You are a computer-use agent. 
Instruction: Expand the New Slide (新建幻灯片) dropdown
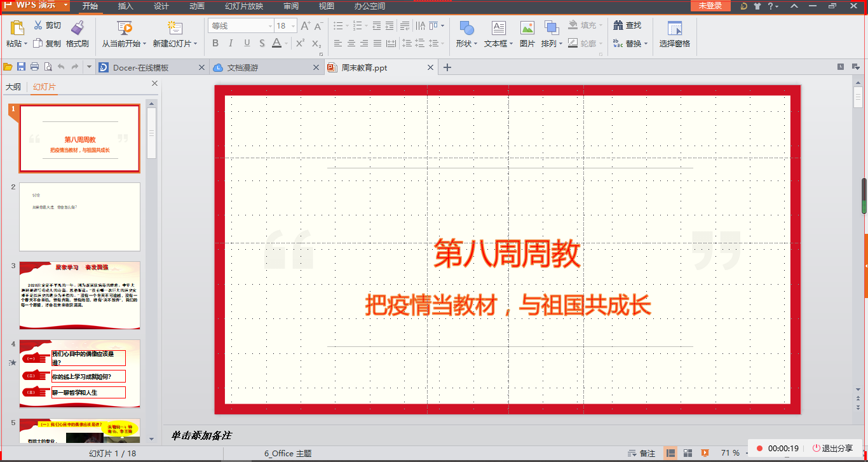tap(175, 44)
